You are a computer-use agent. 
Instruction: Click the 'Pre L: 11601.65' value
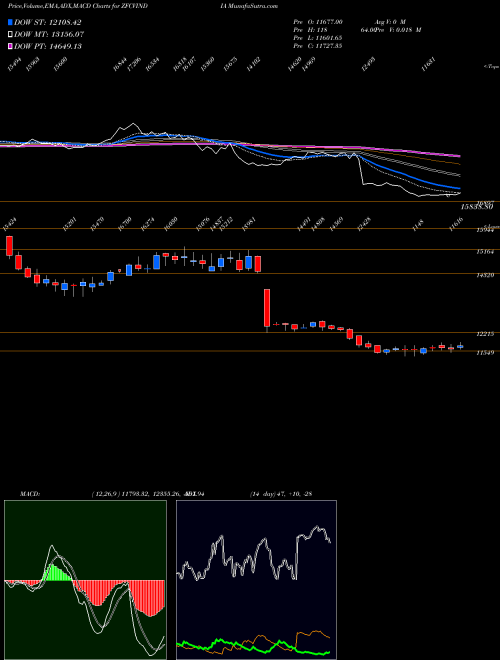click(319, 37)
